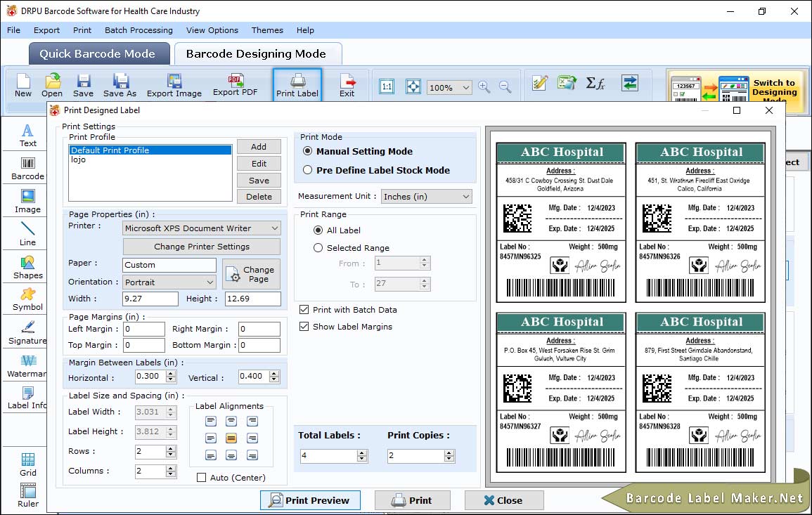Adjust Vertical margin spinner arrows
The image size is (812, 515).
tap(274, 377)
